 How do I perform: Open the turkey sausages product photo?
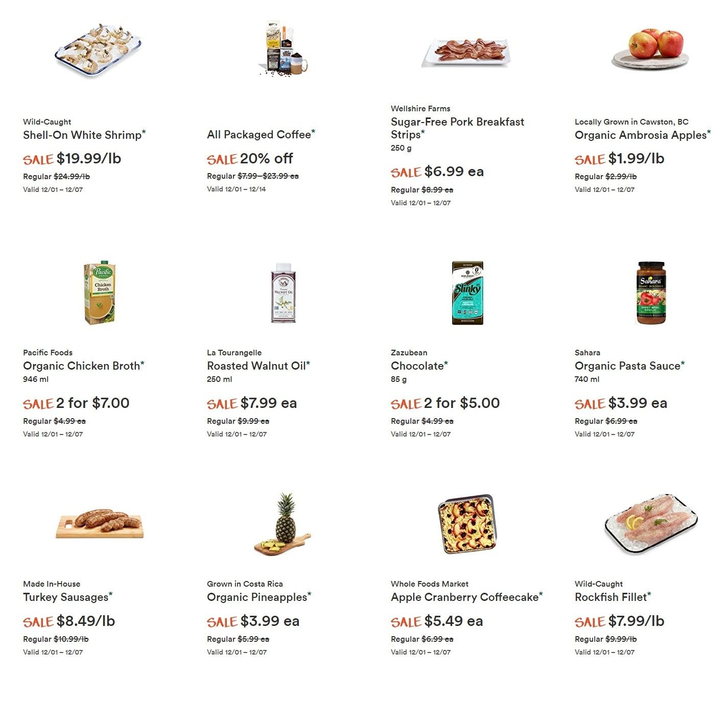[100, 522]
